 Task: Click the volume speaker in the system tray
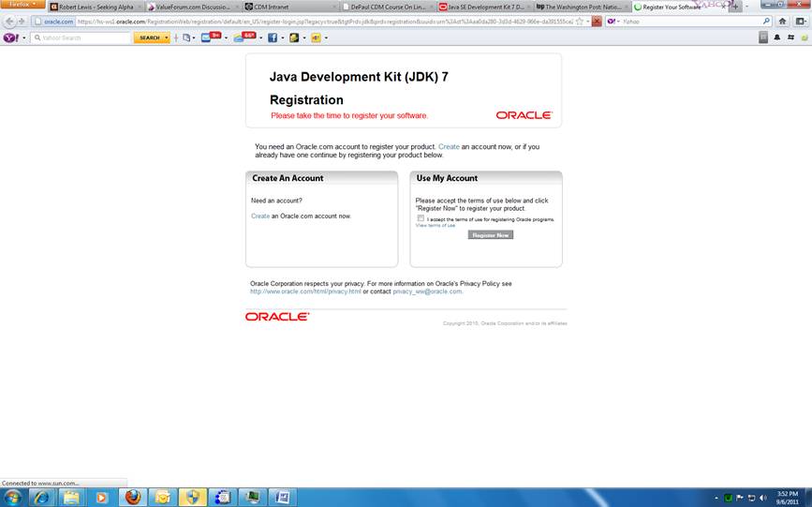coord(762,498)
